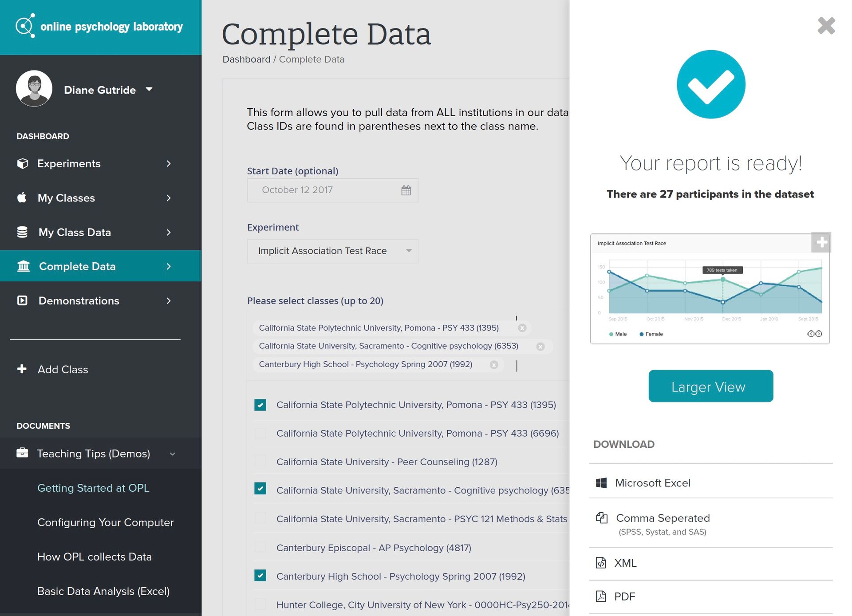
Task: Download the report as XML
Action: coord(625,563)
